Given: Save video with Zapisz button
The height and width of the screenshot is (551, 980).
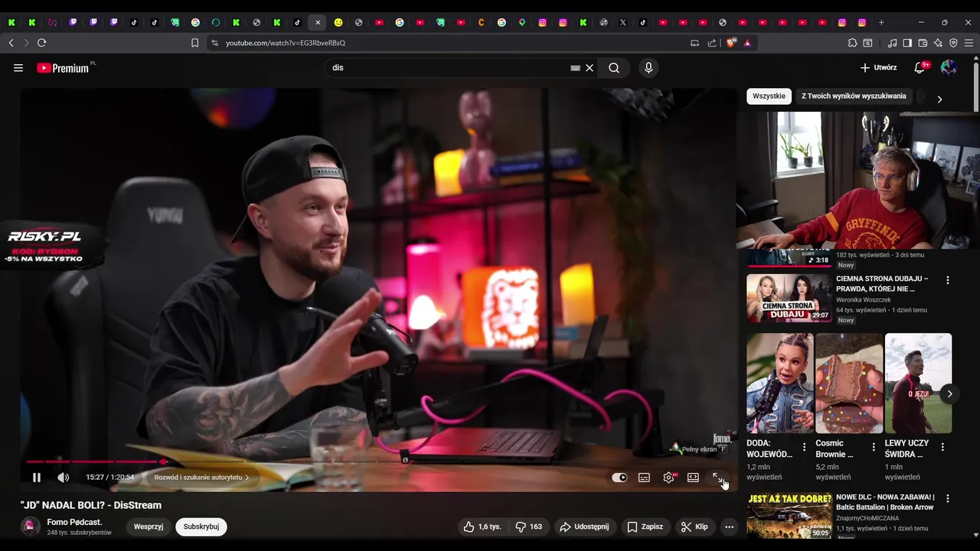Looking at the screenshot, I should (x=645, y=527).
